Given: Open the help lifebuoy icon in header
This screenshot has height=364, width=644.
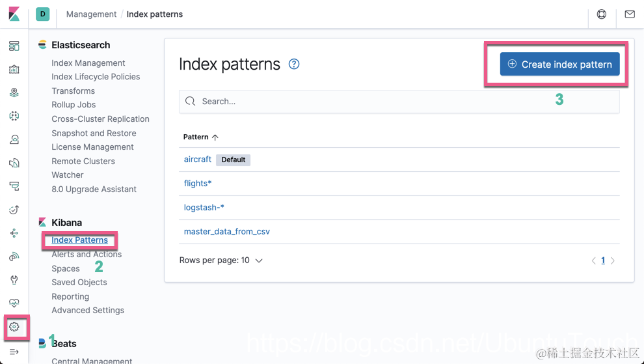Looking at the screenshot, I should pos(602,14).
